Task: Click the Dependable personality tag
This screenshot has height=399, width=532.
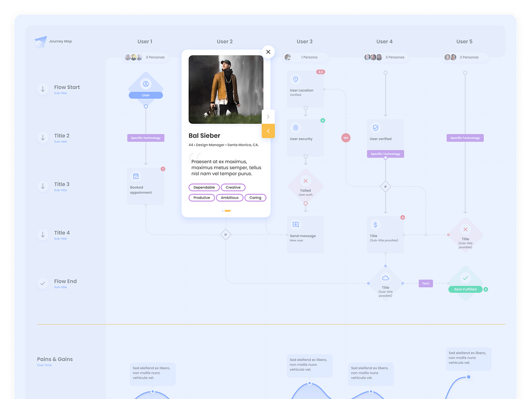Action: [x=204, y=187]
